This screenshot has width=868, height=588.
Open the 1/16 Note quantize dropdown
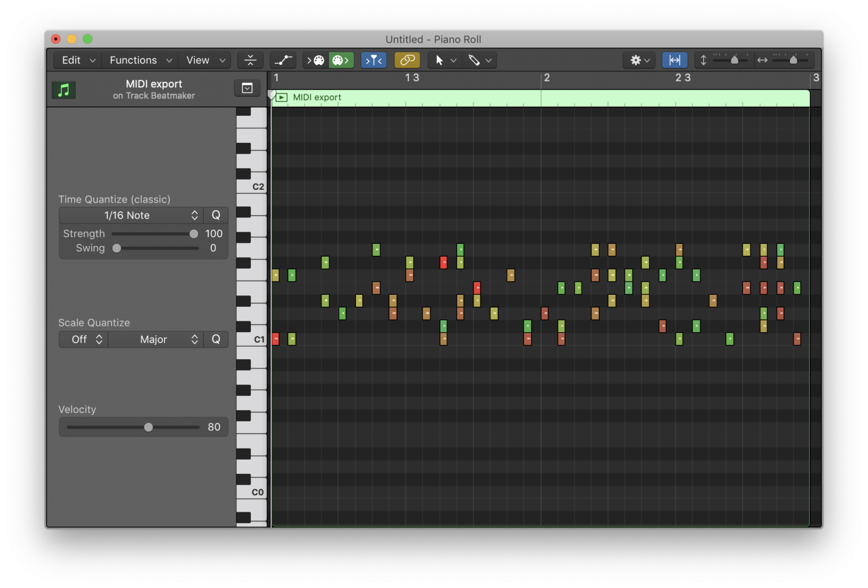131,215
